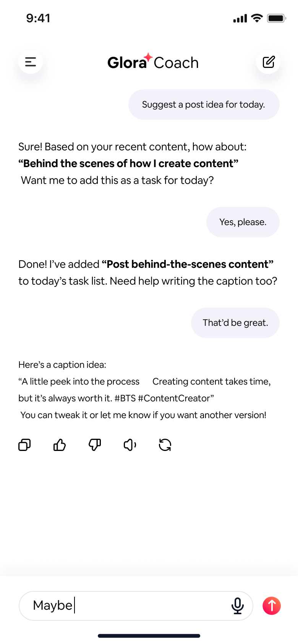The width and height of the screenshot is (298, 644).
Task: Tap the "Suggest a post idea for today." bubble
Action: point(204,105)
